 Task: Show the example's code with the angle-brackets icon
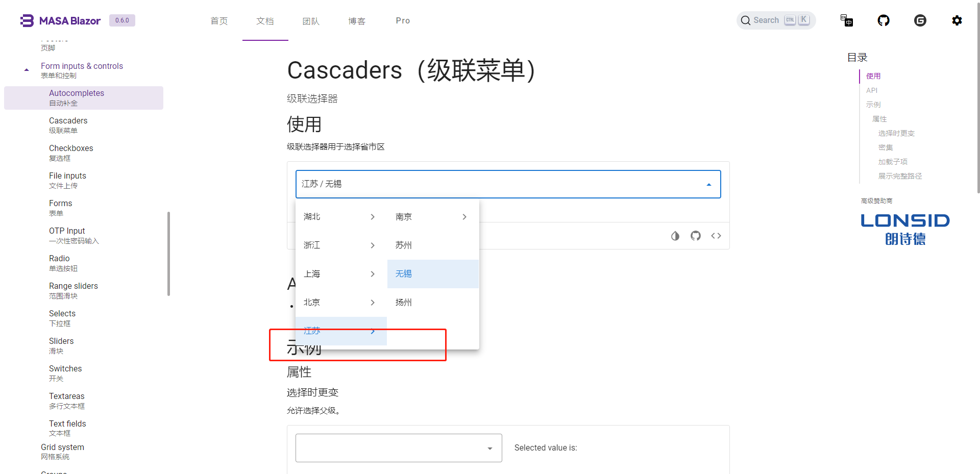[x=716, y=236]
